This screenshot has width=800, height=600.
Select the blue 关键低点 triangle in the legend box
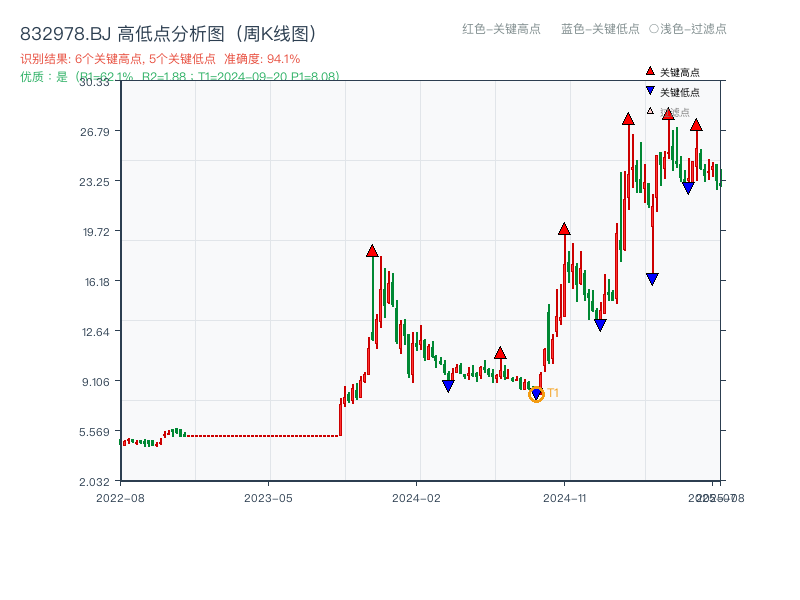click(x=649, y=89)
